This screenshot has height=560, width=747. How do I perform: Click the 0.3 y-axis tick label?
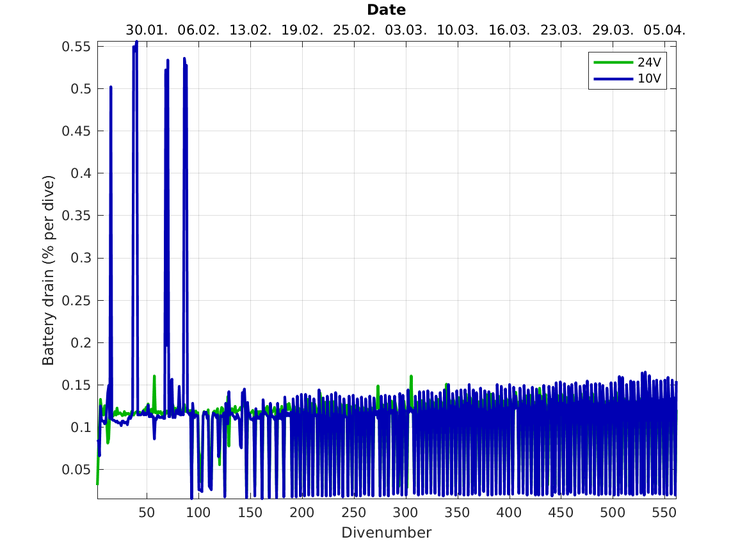pos(81,258)
